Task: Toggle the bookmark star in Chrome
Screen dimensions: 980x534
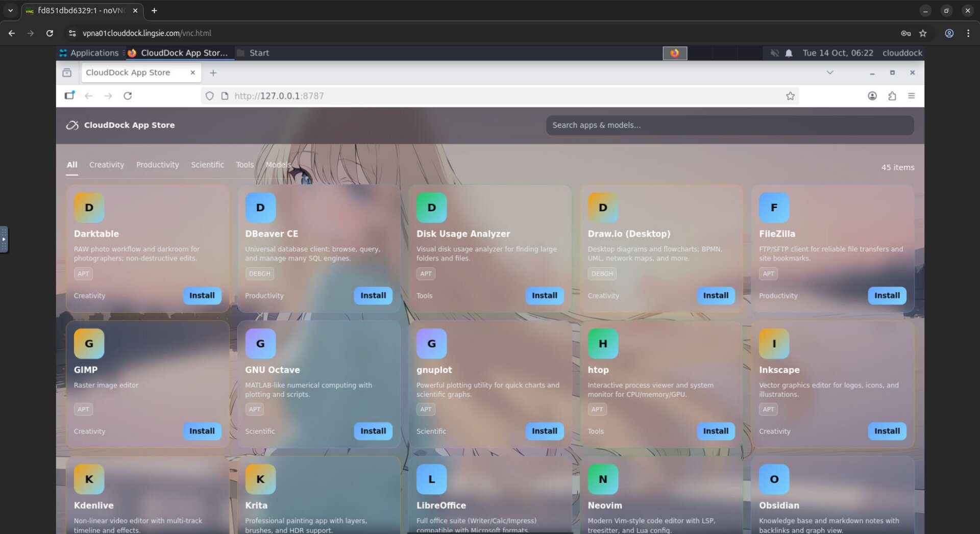Action: pos(923,33)
